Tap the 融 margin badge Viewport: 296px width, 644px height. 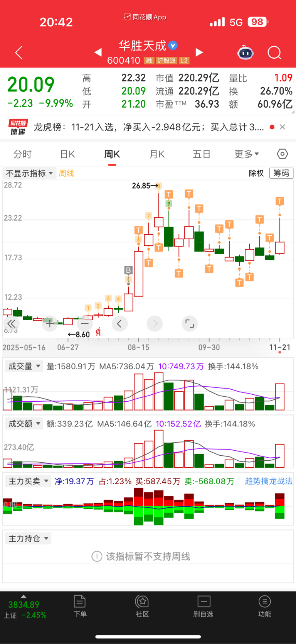(x=149, y=61)
